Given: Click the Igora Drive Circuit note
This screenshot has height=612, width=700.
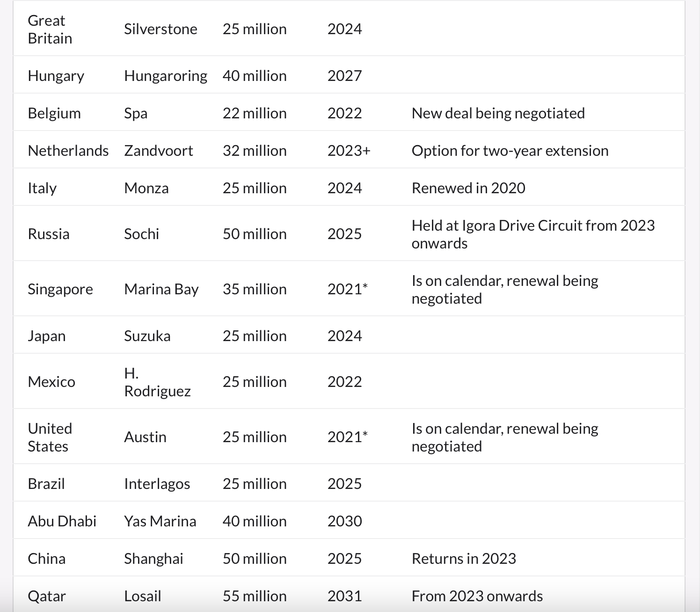Looking at the screenshot, I should pos(532,234).
